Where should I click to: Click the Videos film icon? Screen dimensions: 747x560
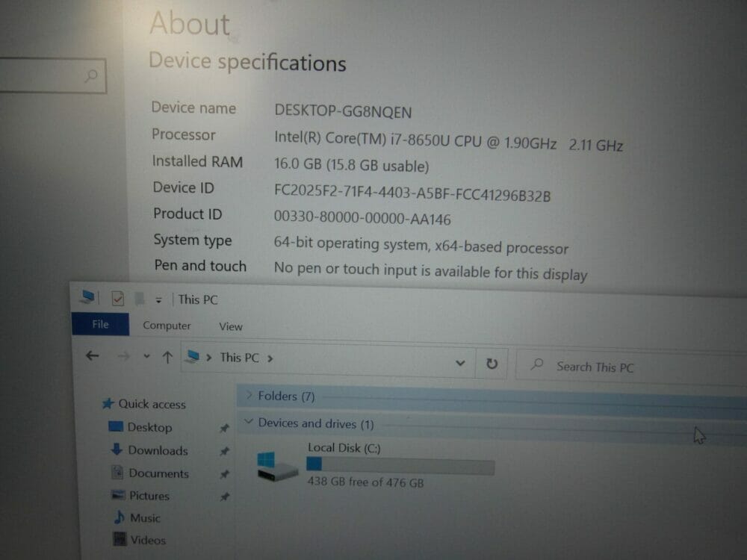(x=119, y=539)
